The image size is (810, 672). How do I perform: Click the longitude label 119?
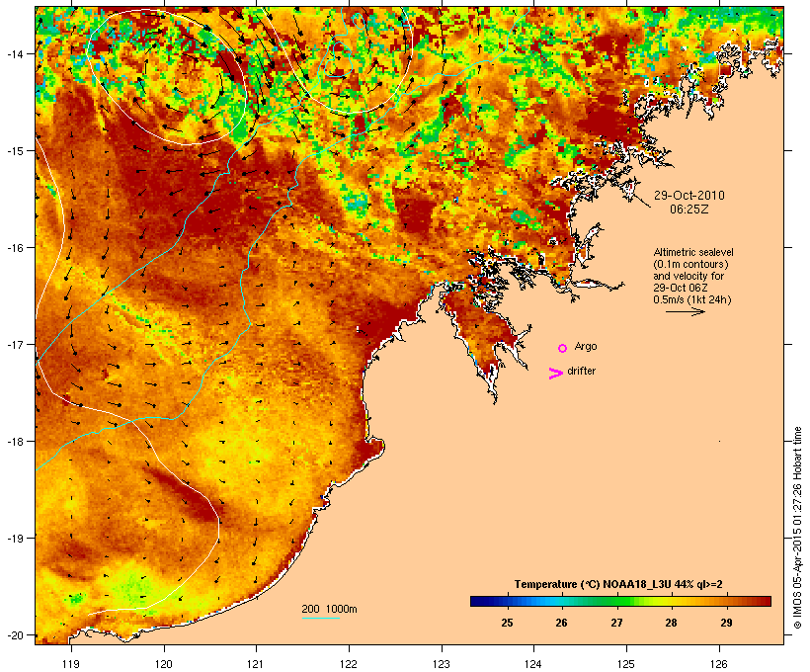click(71, 664)
